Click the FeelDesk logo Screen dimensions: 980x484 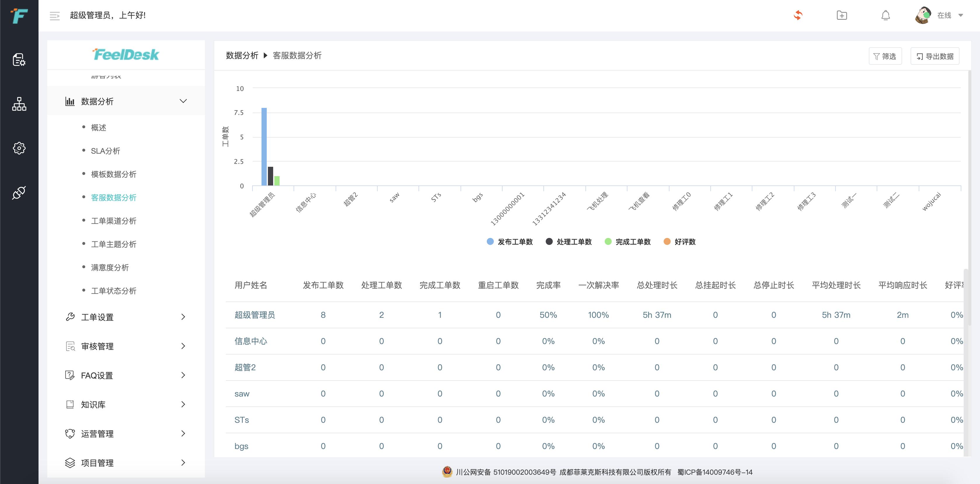125,54
